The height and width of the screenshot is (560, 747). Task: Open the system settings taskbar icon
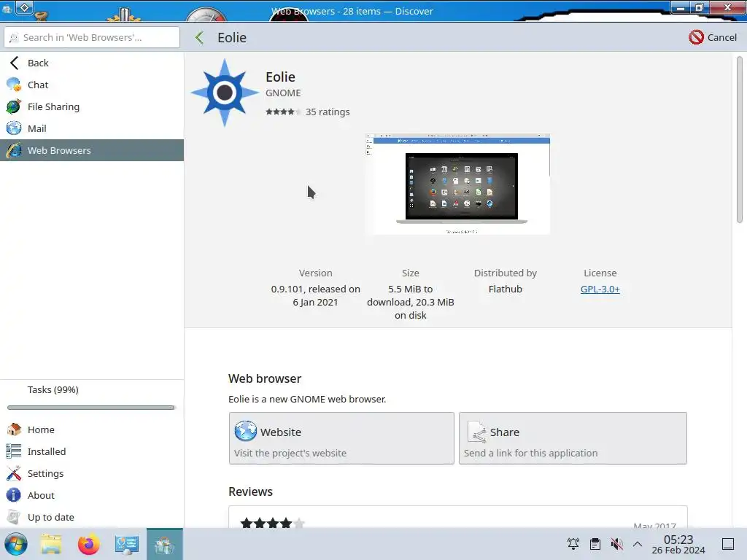pos(126,544)
